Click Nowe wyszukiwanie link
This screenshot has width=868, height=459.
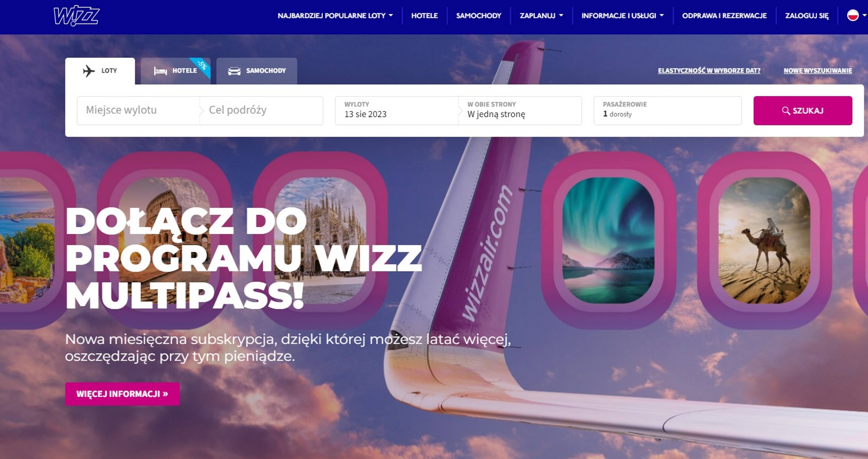pos(818,71)
